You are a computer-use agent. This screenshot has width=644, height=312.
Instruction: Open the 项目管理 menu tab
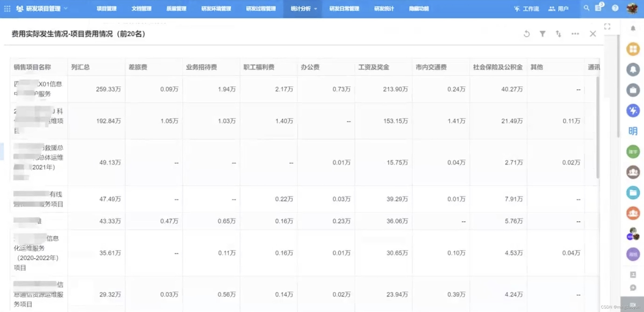(x=106, y=9)
